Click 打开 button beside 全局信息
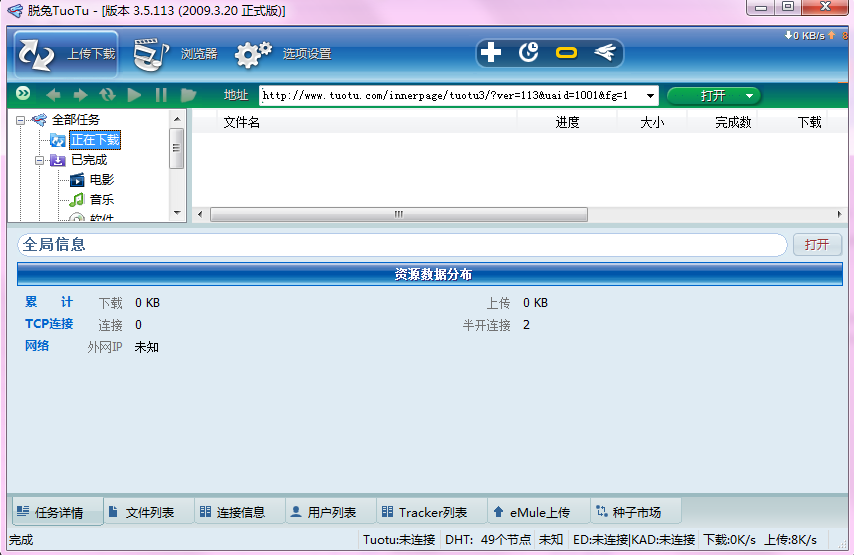 (x=817, y=245)
